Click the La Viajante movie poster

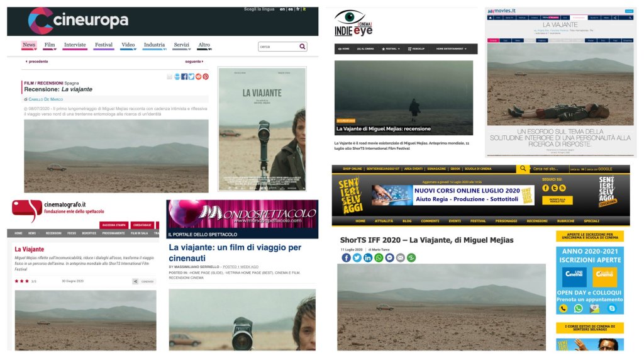tap(262, 129)
